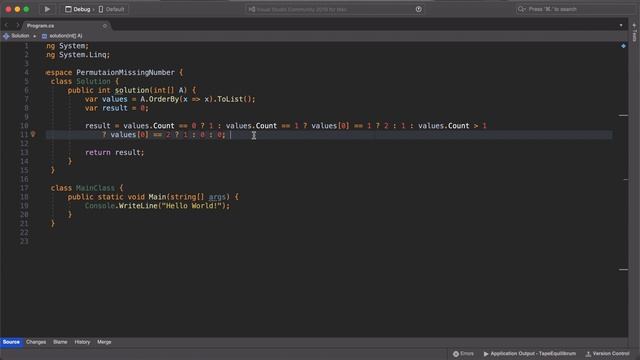Click the 'solution' method name on line 6
640x360 pixels.
pyautogui.click(x=132, y=90)
